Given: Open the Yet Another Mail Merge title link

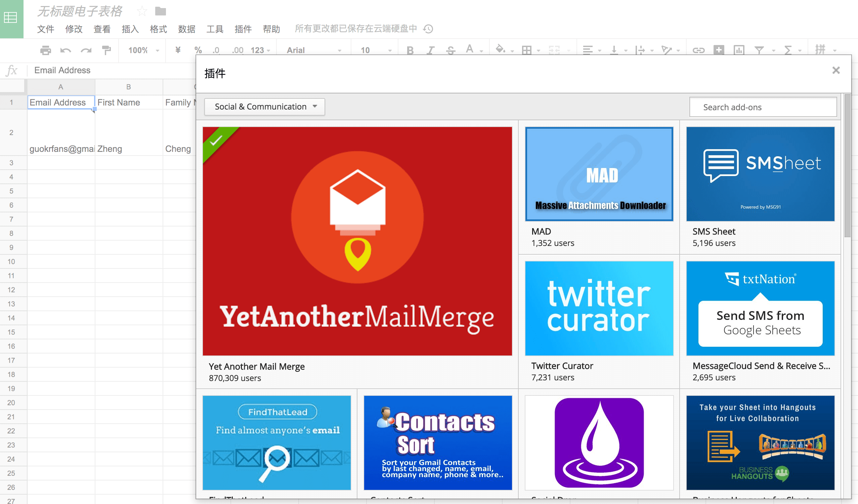Looking at the screenshot, I should (x=257, y=367).
